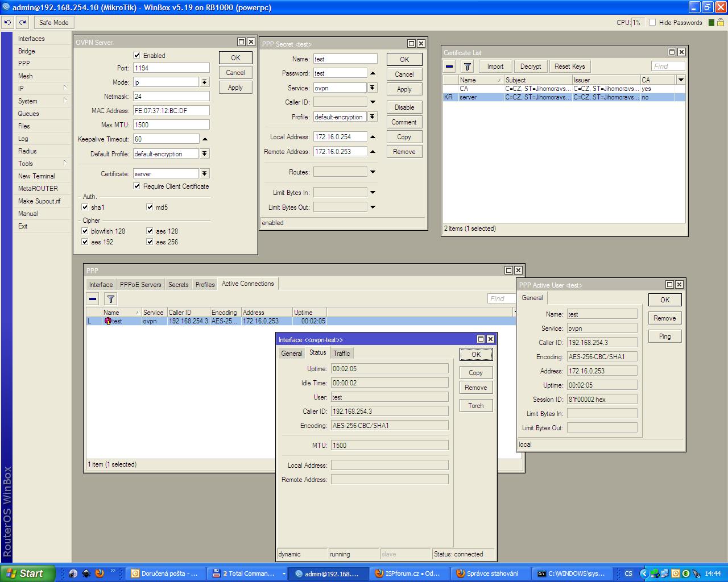Click the WinBox redo arrow icon

[x=22, y=22]
